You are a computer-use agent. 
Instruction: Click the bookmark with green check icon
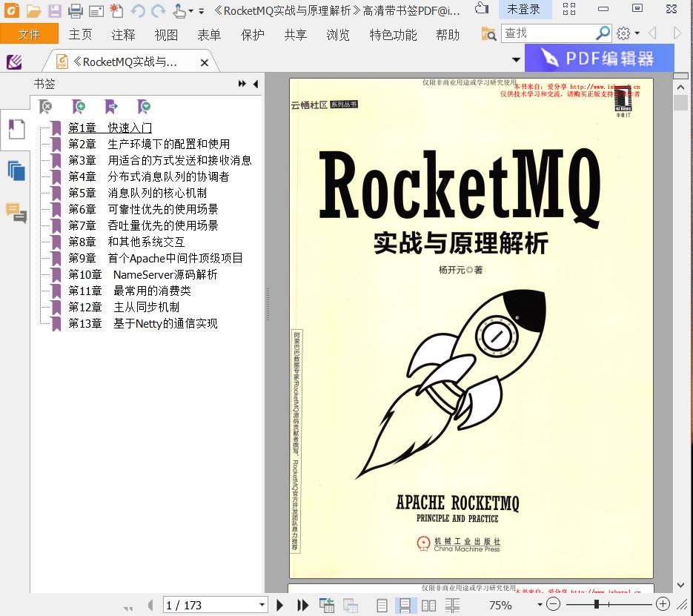(x=144, y=107)
